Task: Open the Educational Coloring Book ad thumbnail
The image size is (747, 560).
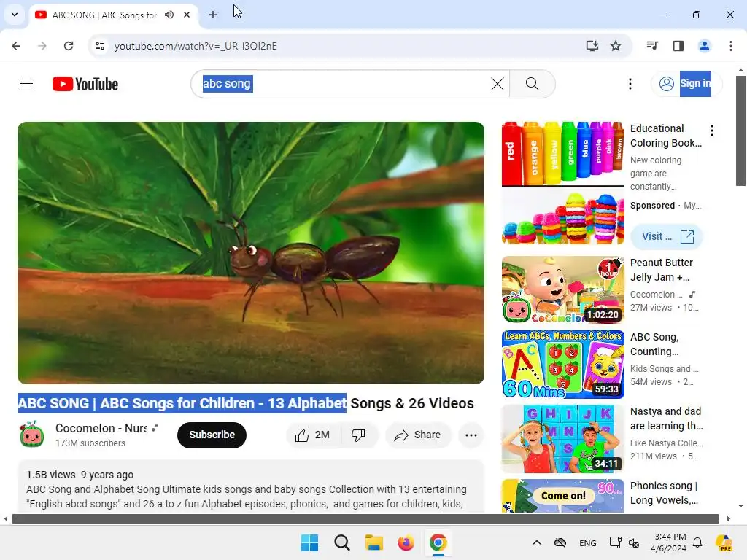Action: point(562,183)
